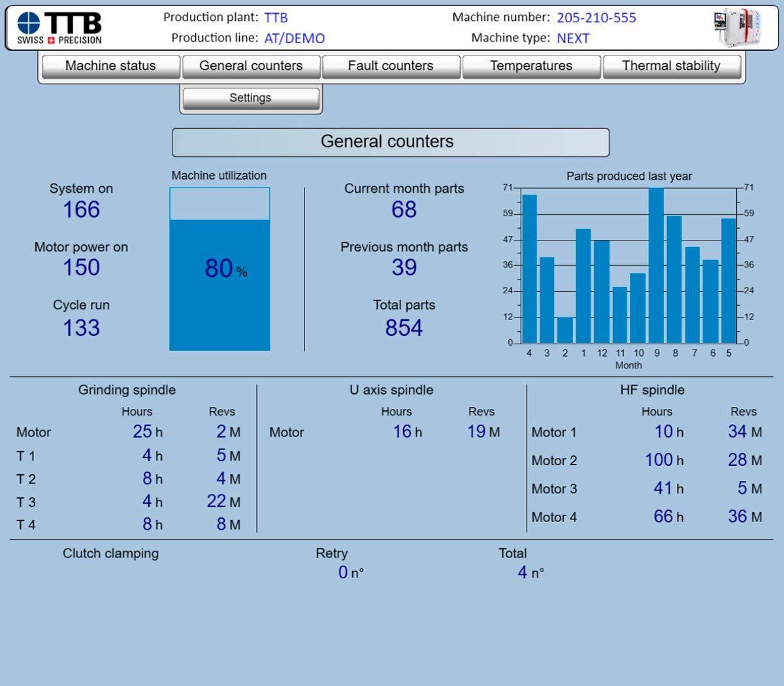
Task: Click HF spindle Motor 2 hours value
Action: click(659, 460)
